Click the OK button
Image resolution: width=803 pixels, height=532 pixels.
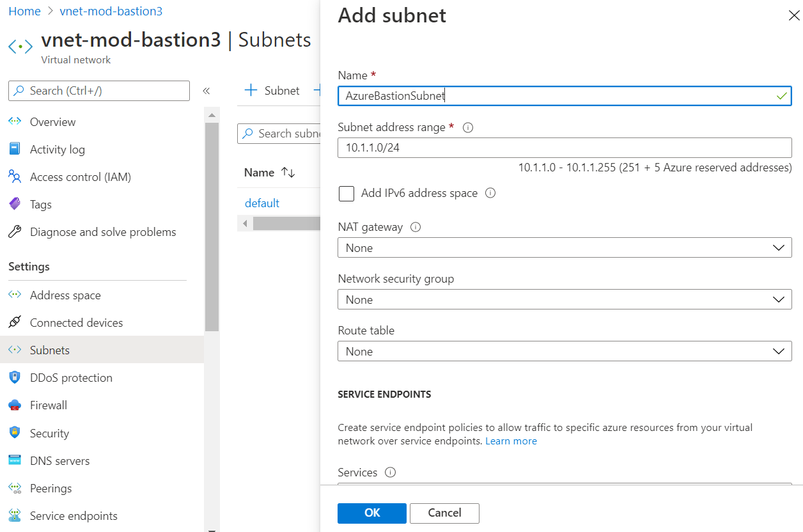372,513
